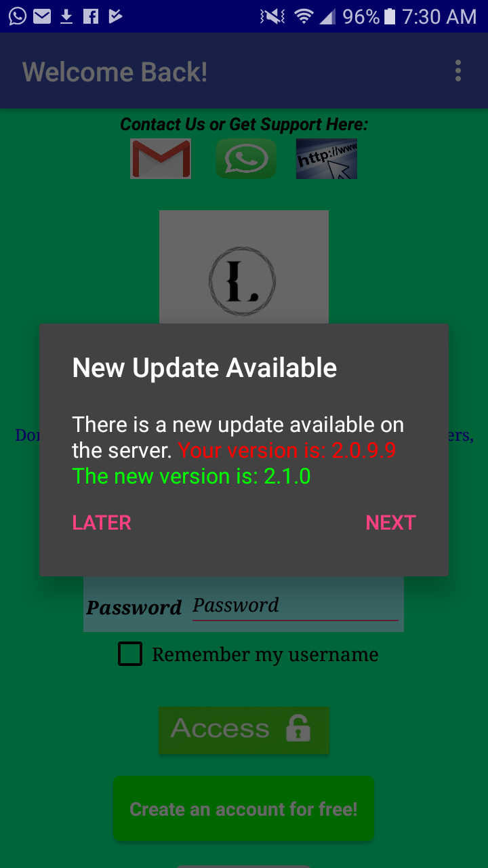Open the three-dot overflow menu
The image size is (488, 868).
point(458,71)
